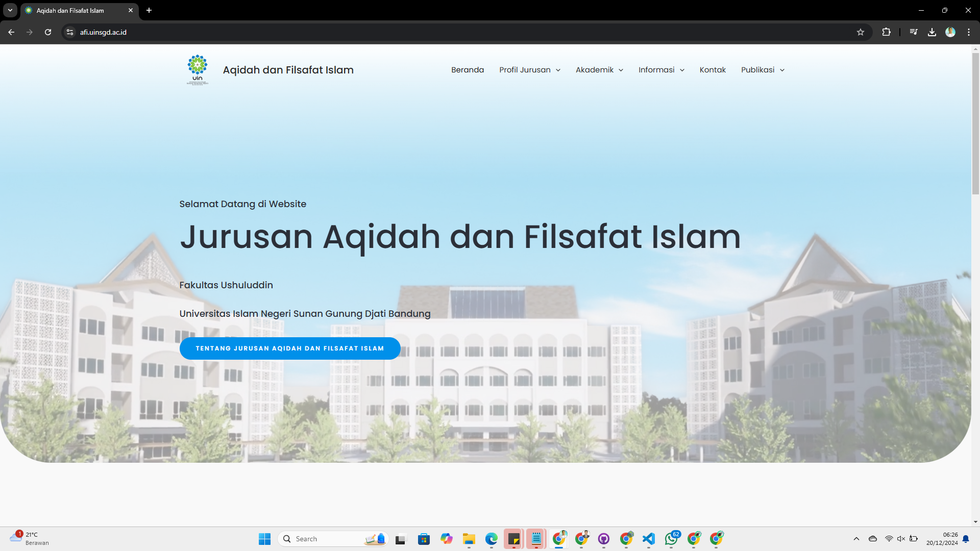The height and width of the screenshot is (551, 980).
Task: Close the Aqidah dan Filsafat Islam tab
Action: 131,10
